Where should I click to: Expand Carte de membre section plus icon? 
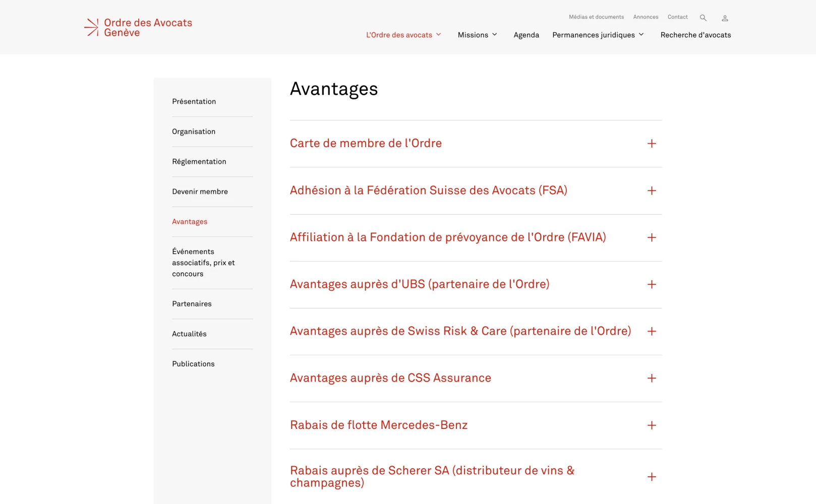click(652, 144)
